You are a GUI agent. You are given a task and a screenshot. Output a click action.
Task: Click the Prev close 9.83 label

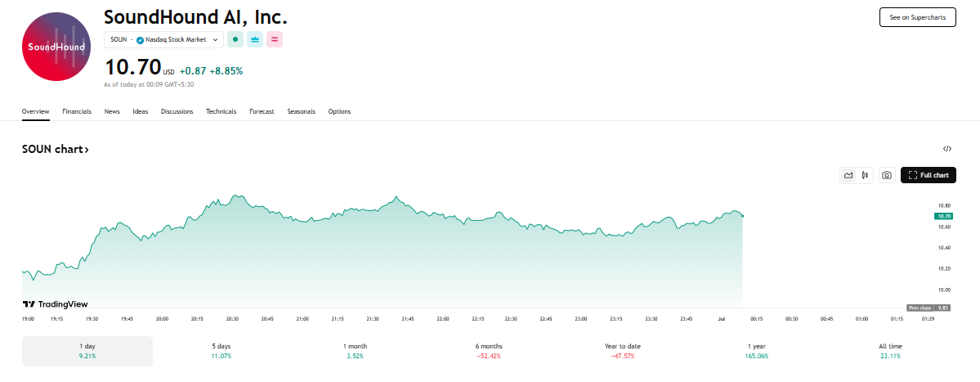[x=929, y=308]
